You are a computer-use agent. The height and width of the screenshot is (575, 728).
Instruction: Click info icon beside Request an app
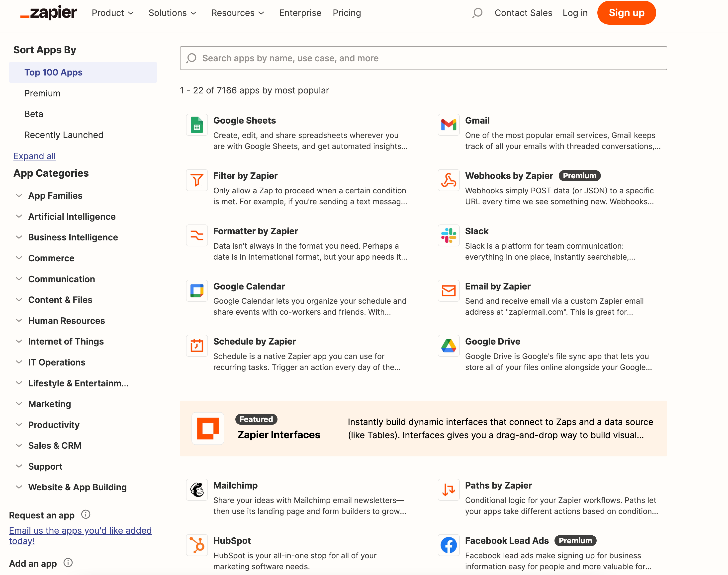coord(86,514)
